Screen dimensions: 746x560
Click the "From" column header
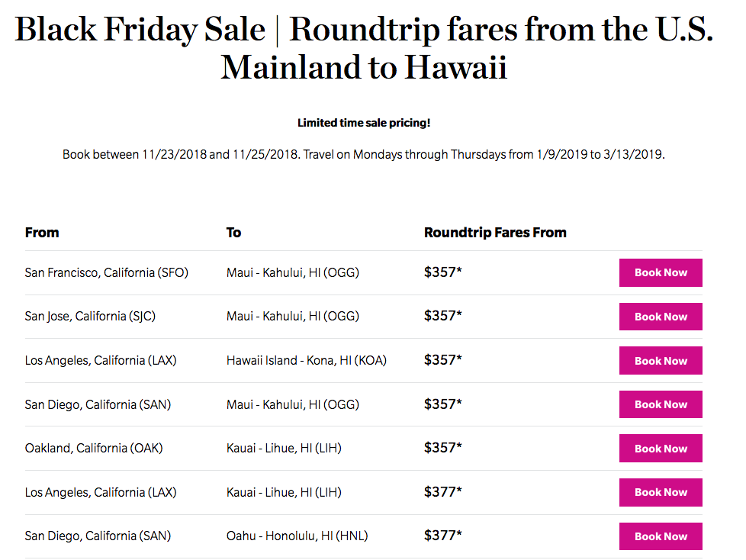42,233
